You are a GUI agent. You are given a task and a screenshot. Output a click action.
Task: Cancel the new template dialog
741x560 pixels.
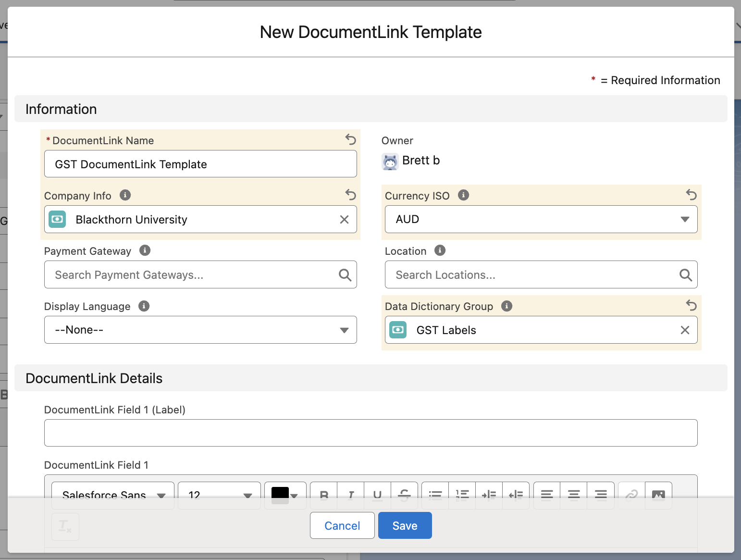[x=342, y=525]
